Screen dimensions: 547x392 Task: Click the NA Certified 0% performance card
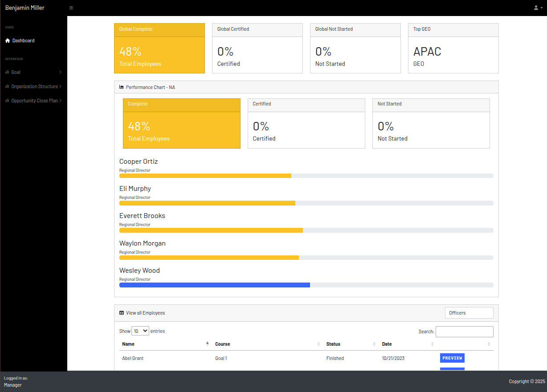(x=306, y=123)
